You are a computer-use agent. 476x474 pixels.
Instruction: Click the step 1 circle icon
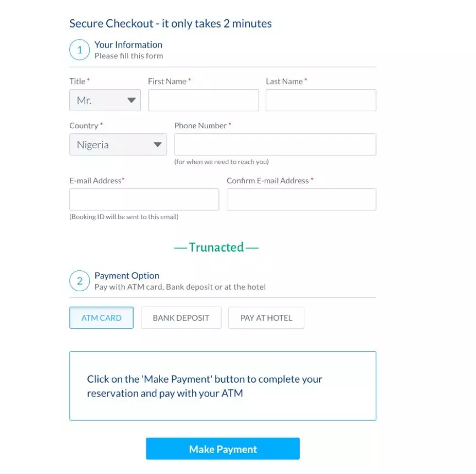80,50
